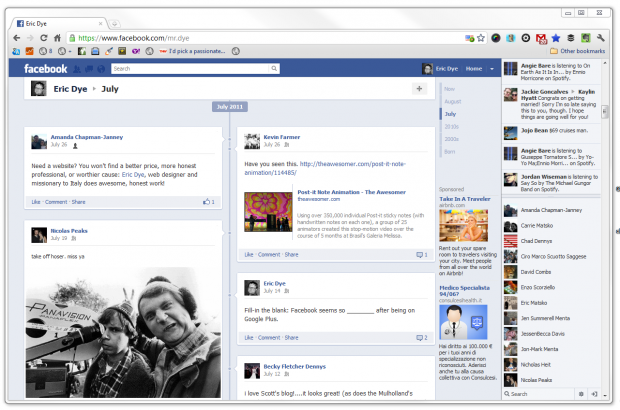620x410 pixels.
Task: Jump to August on the timeline navigator
Action: coord(453,102)
